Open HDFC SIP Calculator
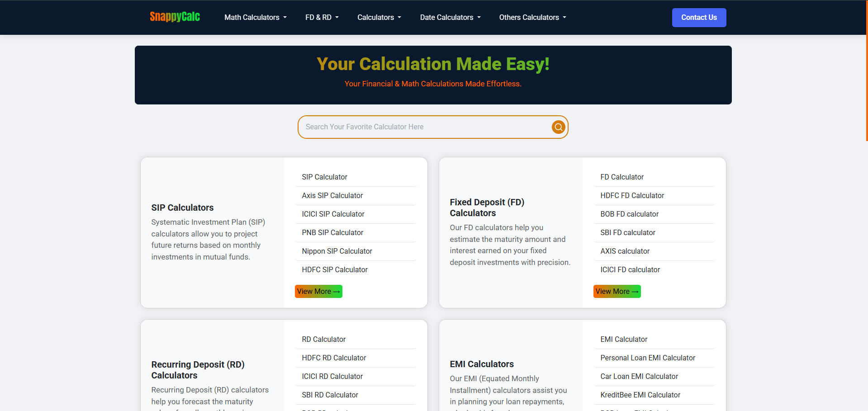Viewport: 868px width, 411px height. [x=356, y=269]
